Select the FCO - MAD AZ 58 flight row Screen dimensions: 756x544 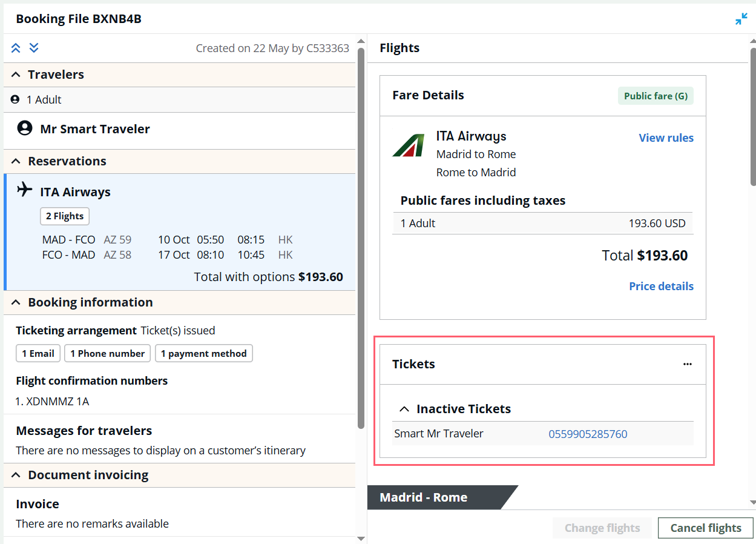pos(168,255)
